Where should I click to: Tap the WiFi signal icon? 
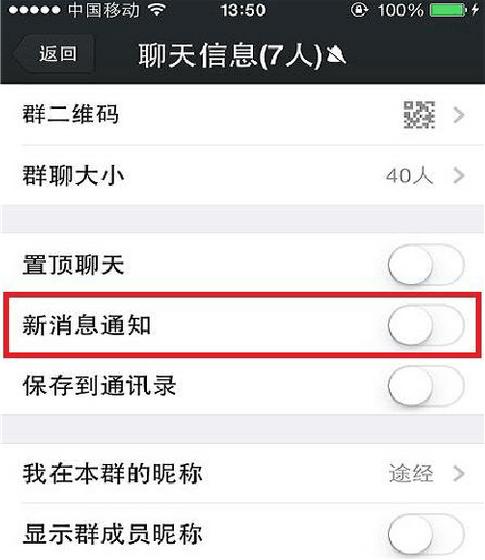coord(157,10)
